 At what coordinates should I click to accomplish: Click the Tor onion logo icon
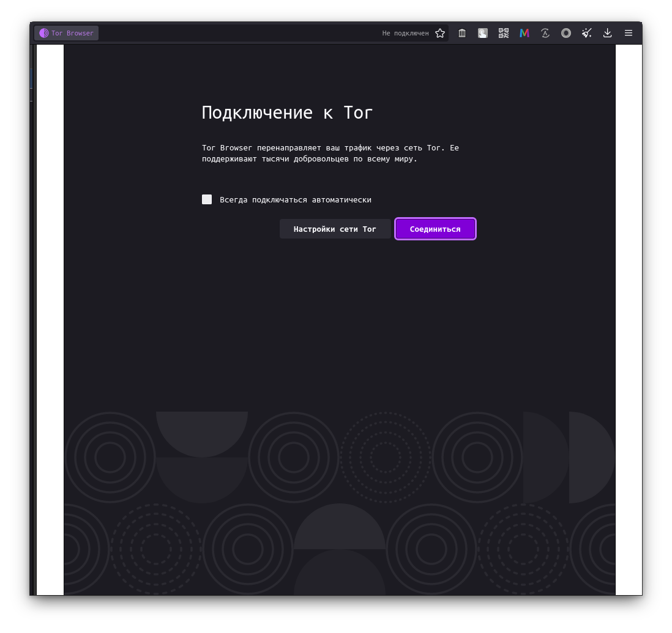[x=43, y=34]
